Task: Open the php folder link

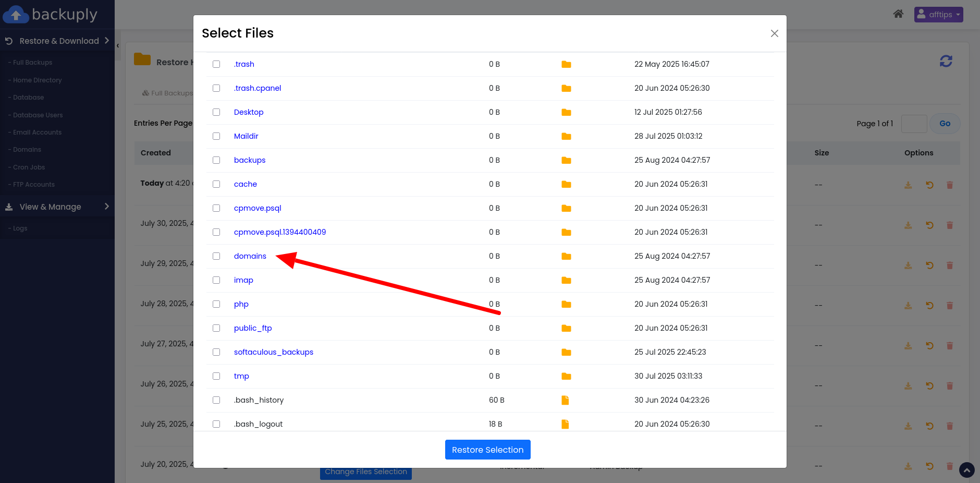Action: coord(241,304)
